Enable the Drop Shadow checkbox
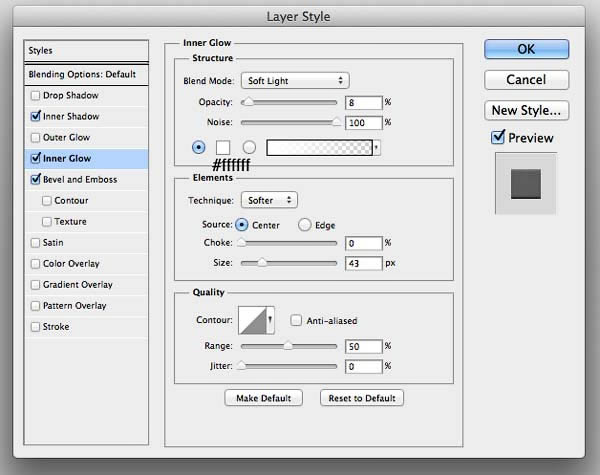Screen dimensions: 600x475 point(35,95)
